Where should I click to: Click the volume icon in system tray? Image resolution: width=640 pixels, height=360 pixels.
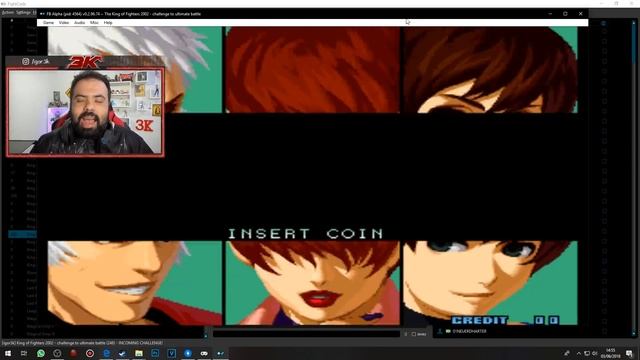pos(594,353)
